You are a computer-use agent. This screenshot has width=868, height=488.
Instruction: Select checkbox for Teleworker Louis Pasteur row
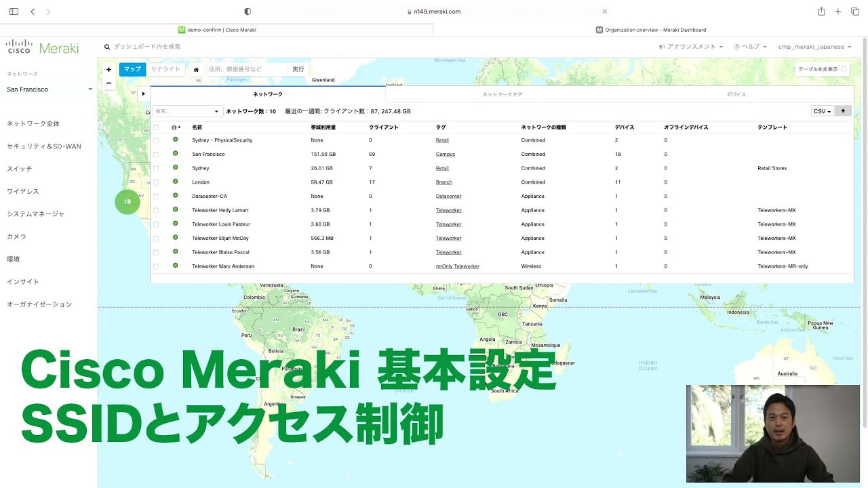[156, 224]
